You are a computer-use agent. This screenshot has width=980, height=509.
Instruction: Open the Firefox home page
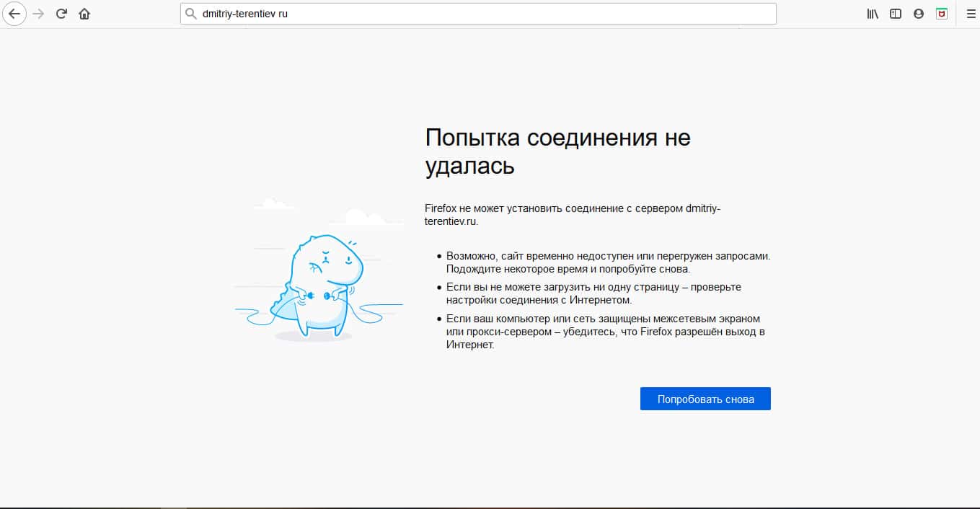click(84, 14)
